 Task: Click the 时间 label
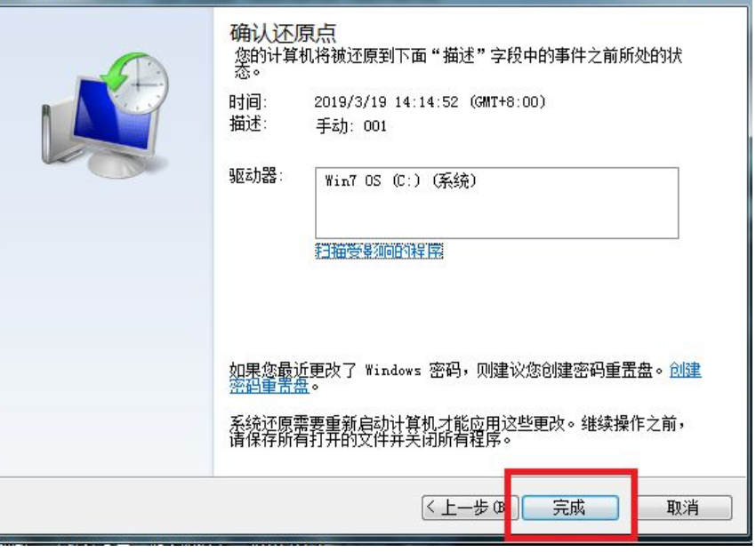249,103
